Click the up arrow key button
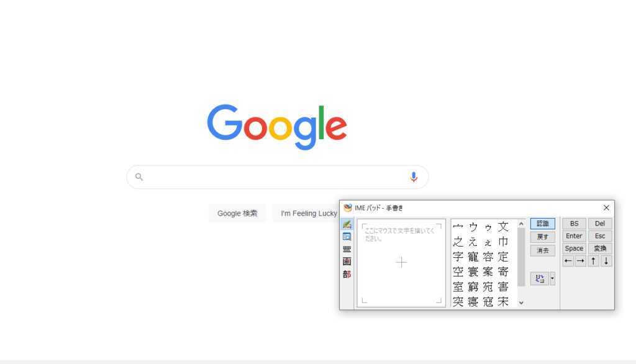This screenshot has width=636, height=364. coord(593,261)
